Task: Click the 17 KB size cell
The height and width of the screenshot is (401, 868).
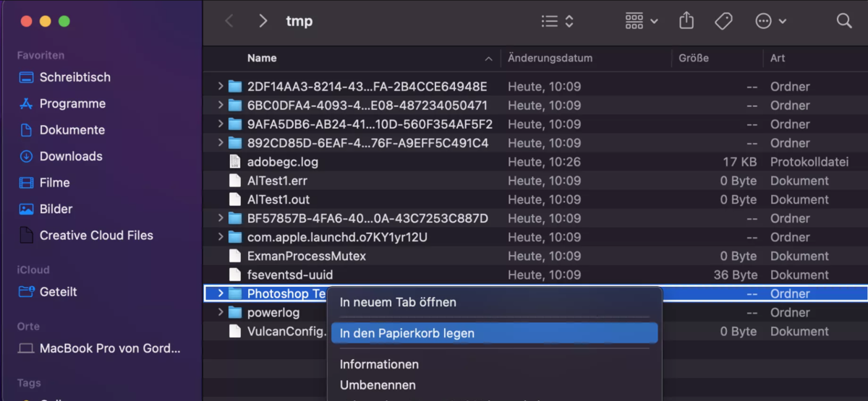Action: 740,162
